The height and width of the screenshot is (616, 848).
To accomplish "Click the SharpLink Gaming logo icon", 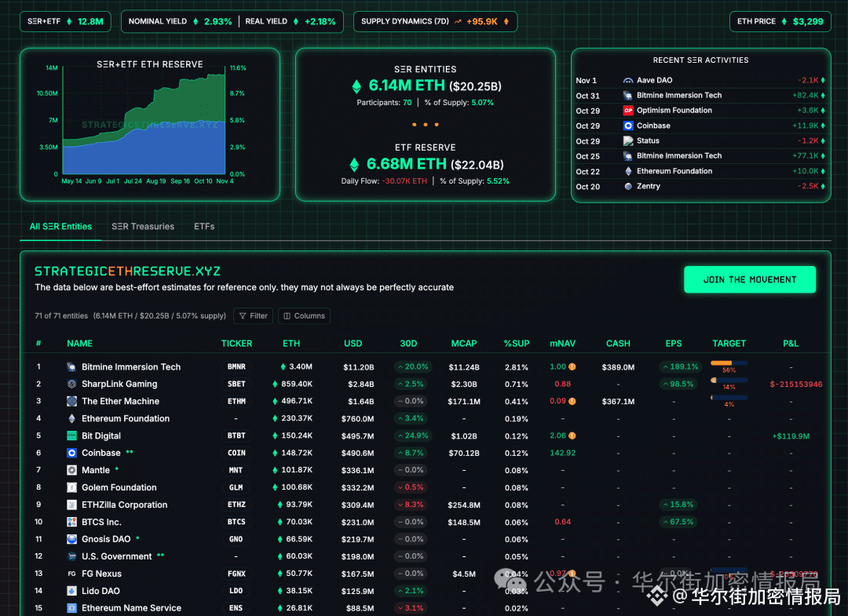I will click(71, 385).
